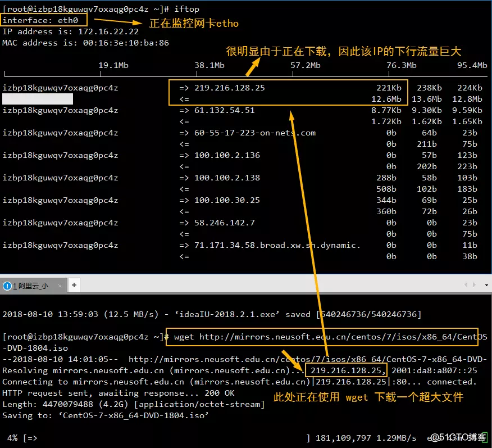Click the 13.6Mb 10s average value
The image size is (492, 448).
[427, 99]
